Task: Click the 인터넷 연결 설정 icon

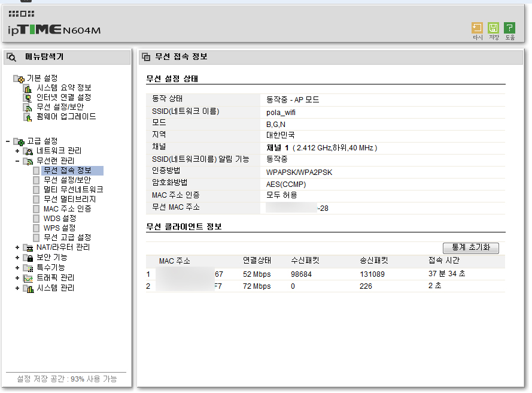Action: 28,98
